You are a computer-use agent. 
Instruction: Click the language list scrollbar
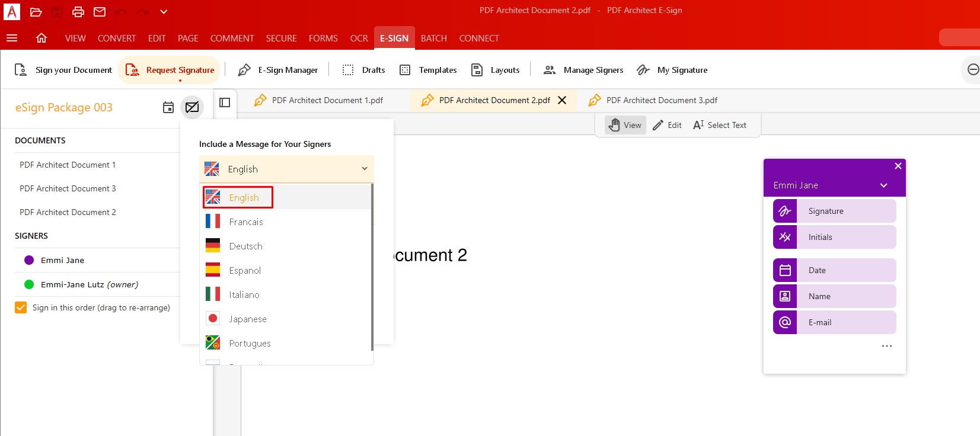[x=372, y=267]
